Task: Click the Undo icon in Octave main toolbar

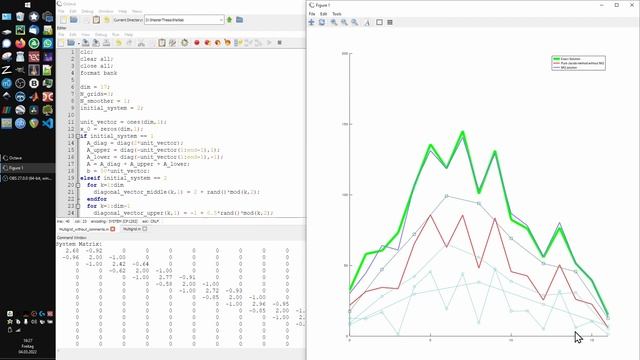Action: point(107,20)
